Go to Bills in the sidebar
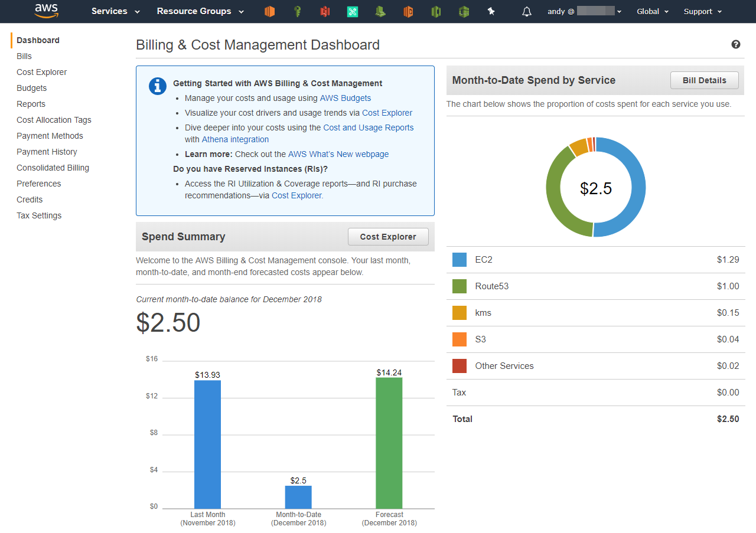The image size is (756, 533). [24, 56]
